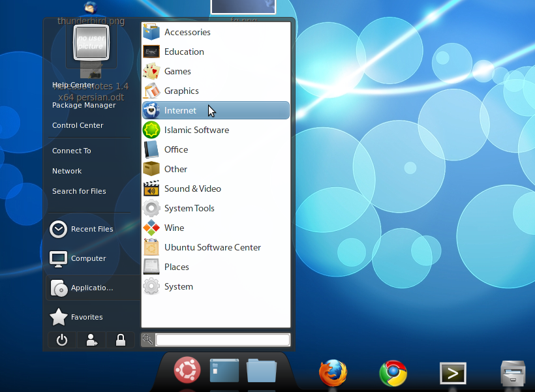This screenshot has height=392, width=535.
Task: Click the power shutdown button
Action: point(62,340)
